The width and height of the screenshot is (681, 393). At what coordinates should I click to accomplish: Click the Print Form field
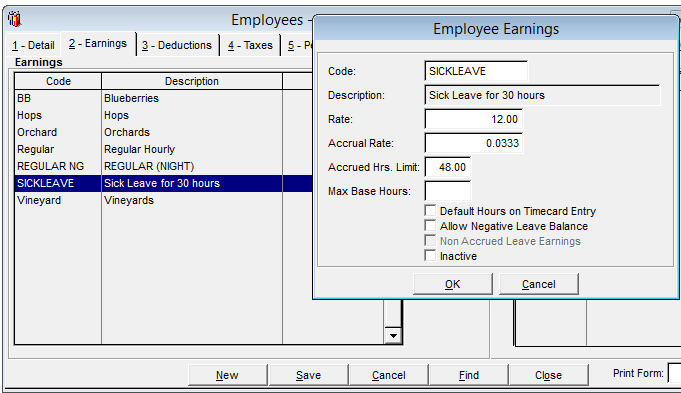[x=674, y=373]
